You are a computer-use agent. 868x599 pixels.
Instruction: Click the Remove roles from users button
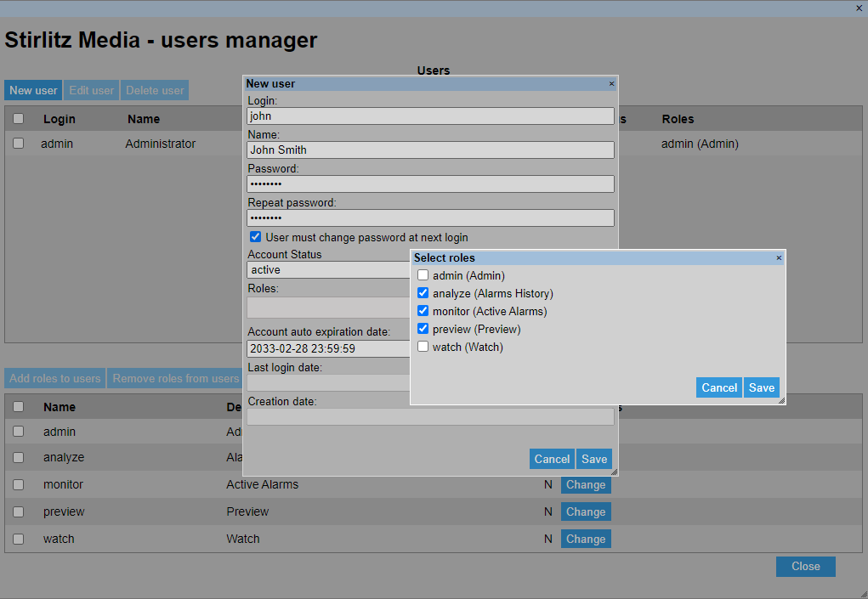175,378
